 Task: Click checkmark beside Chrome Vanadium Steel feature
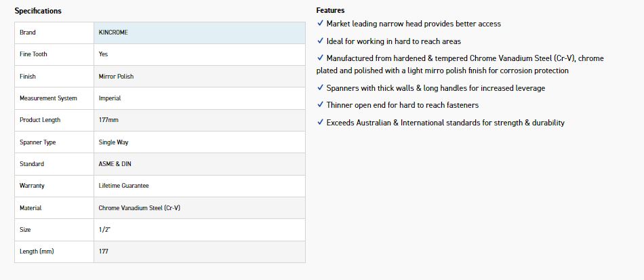(x=320, y=58)
